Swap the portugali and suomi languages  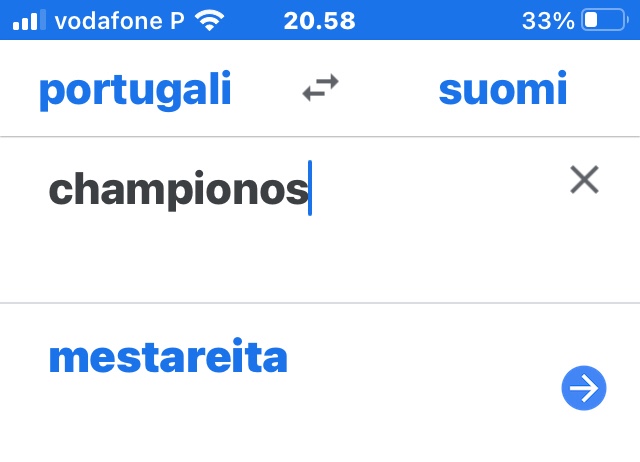(320, 89)
